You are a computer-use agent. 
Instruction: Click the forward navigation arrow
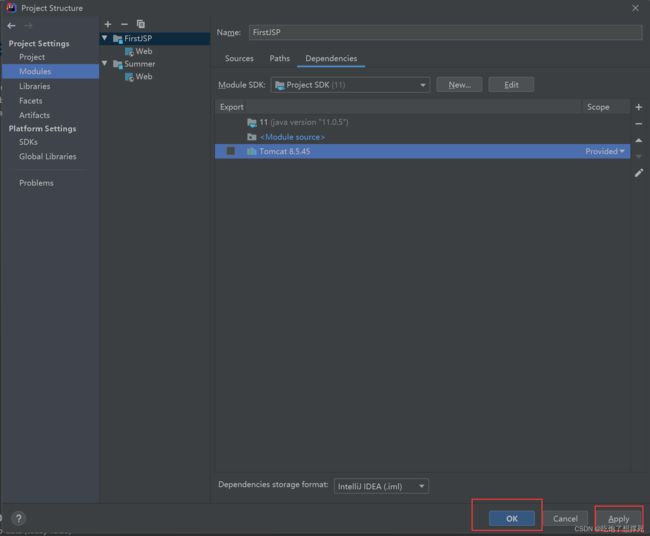(28, 26)
